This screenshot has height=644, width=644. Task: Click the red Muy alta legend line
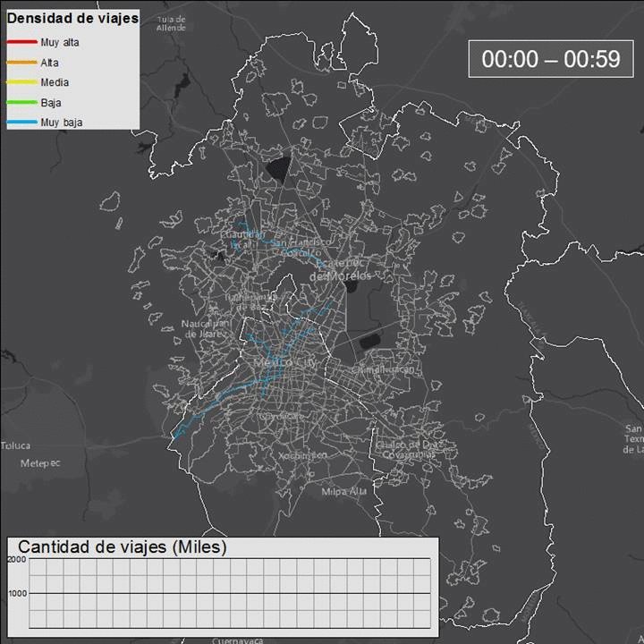(21, 42)
